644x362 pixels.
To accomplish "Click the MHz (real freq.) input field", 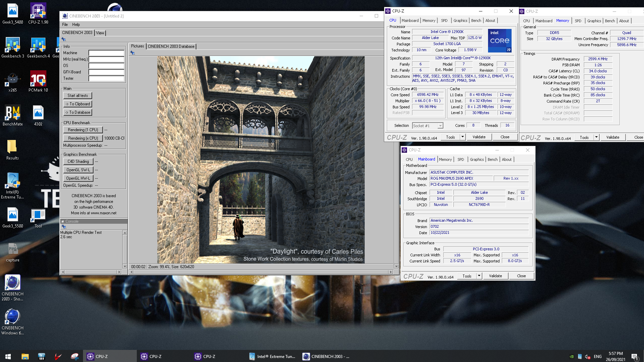I will coord(107,59).
